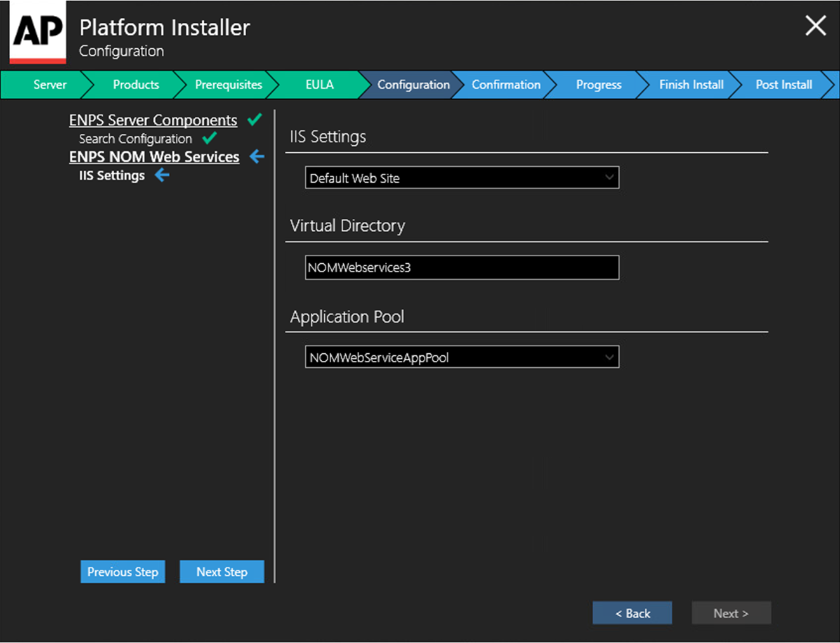Click the Previous Step button
Screen dimensions: 840x643
coord(122,571)
